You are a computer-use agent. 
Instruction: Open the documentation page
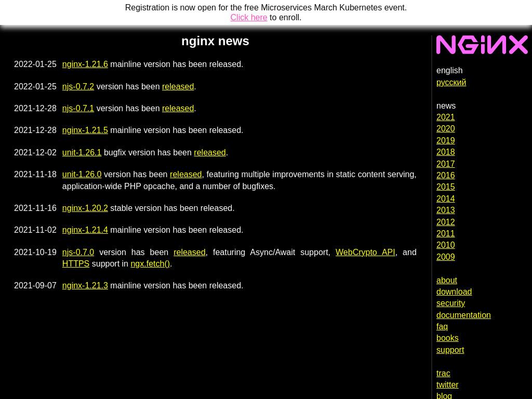coord(463,315)
